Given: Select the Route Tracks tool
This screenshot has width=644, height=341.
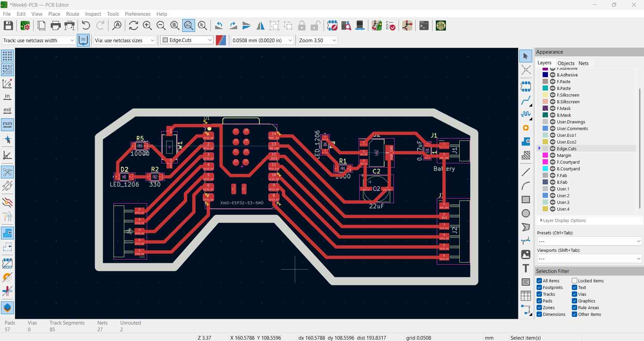Looking at the screenshot, I should tap(526, 100).
